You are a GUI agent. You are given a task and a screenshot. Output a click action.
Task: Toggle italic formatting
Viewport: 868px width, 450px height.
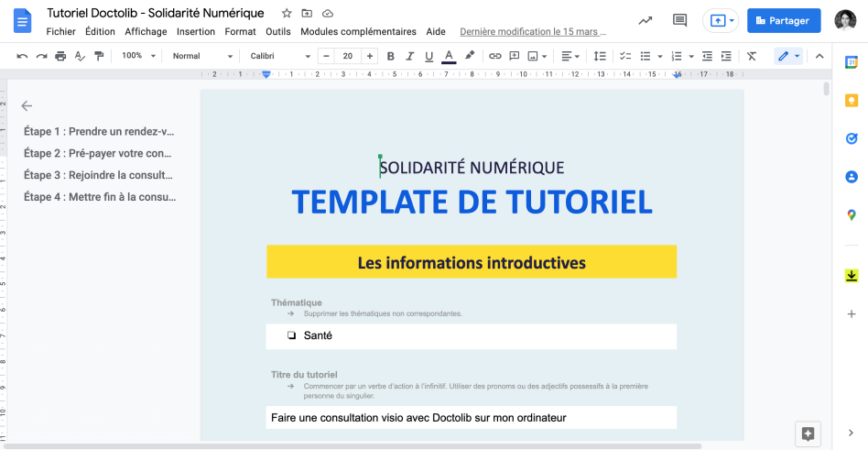coord(409,56)
